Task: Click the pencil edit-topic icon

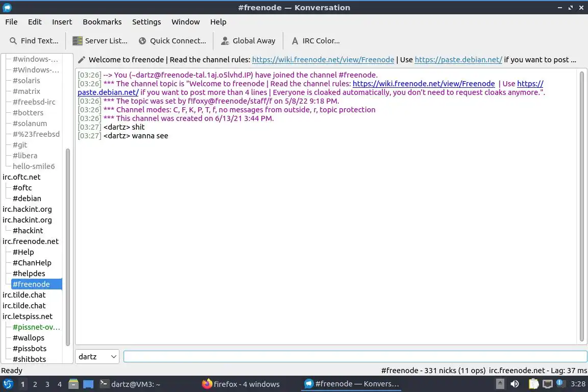Action: pos(81,60)
